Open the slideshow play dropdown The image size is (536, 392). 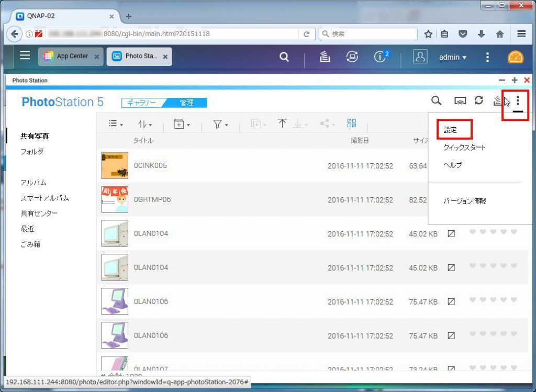point(258,124)
